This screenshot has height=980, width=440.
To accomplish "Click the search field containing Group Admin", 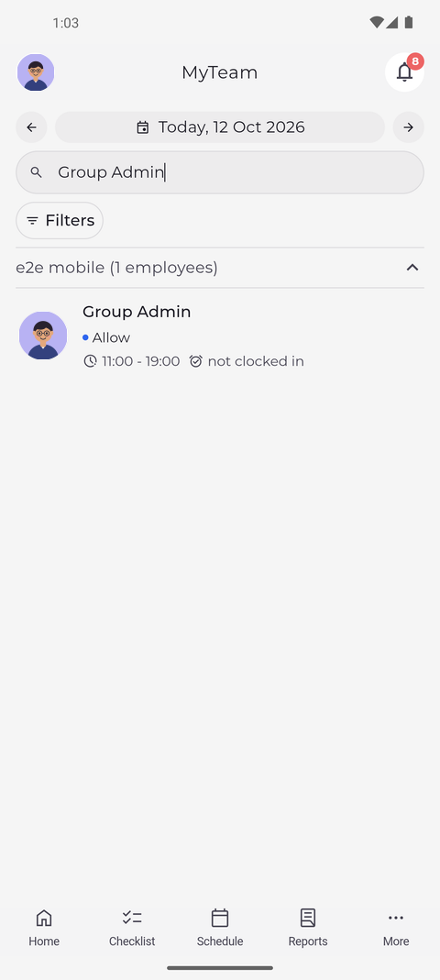I will [220, 172].
